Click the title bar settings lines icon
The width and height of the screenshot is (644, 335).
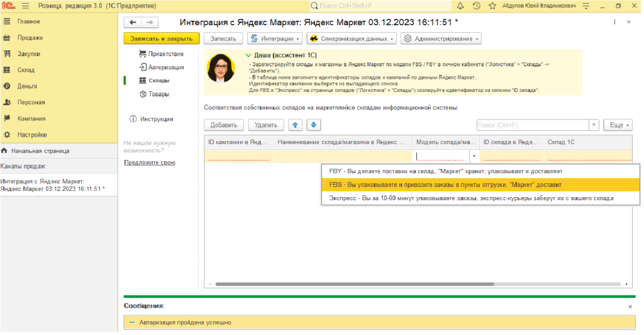[x=586, y=6]
